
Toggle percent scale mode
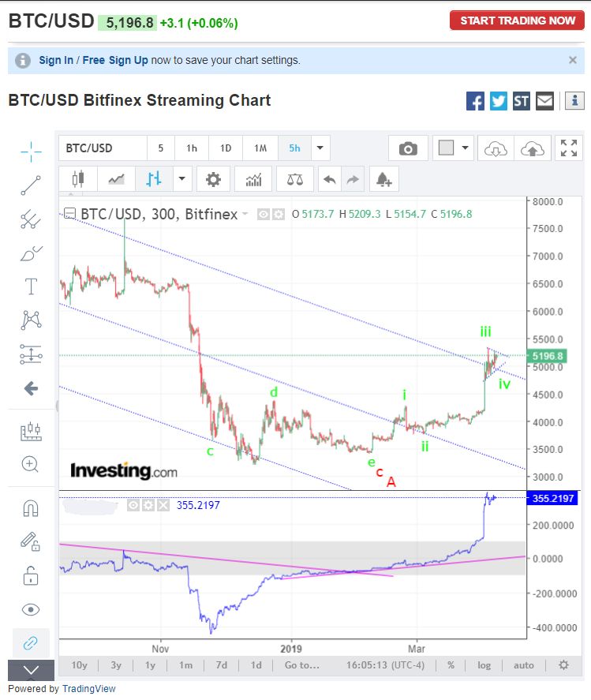451,665
